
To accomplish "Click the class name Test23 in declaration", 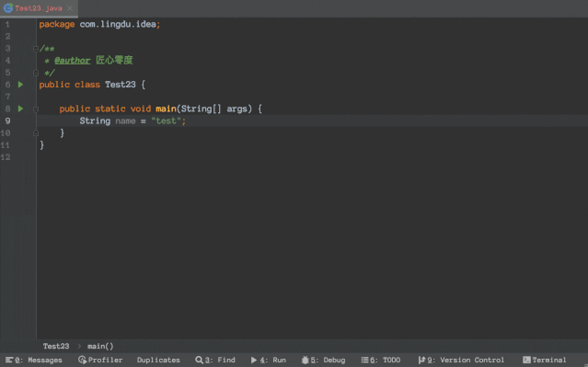I will point(121,85).
